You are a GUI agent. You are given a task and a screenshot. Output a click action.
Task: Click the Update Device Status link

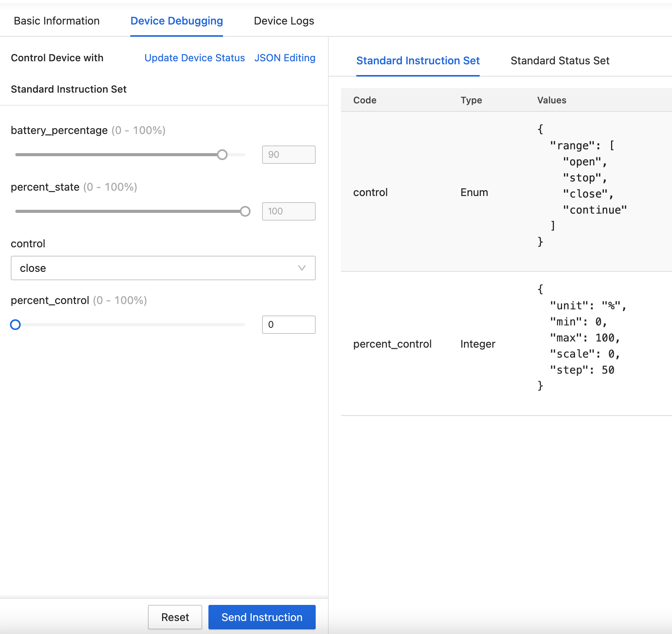click(195, 58)
